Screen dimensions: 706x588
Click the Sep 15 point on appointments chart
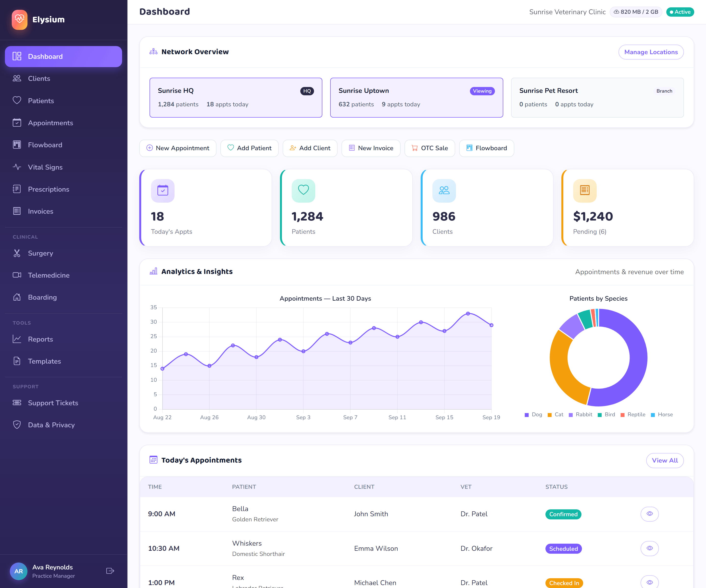[x=444, y=331]
